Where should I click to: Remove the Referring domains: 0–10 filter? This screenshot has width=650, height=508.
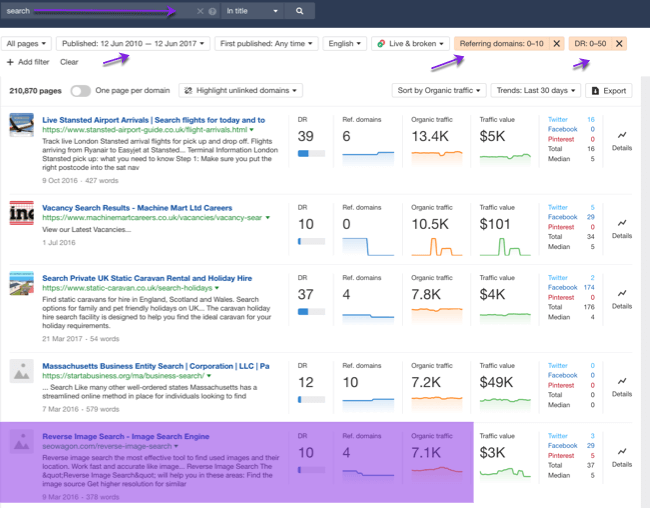(x=557, y=44)
